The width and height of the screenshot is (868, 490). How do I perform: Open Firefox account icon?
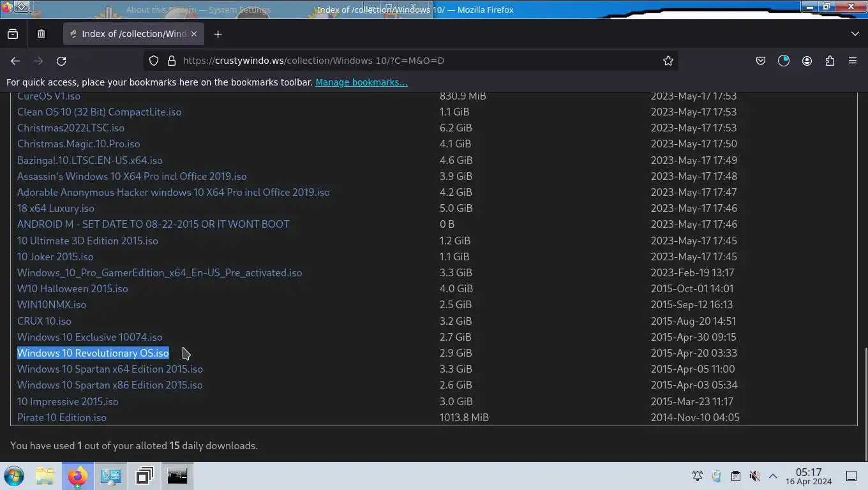[807, 61]
